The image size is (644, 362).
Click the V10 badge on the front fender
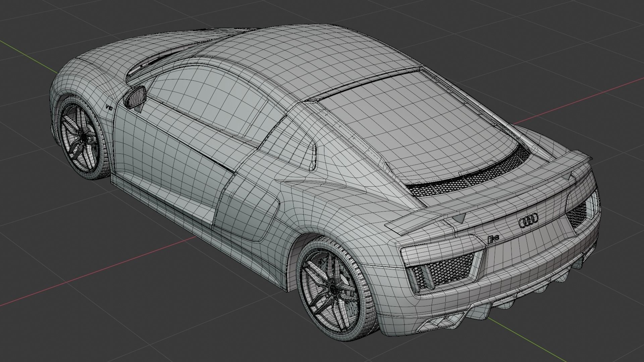(109, 108)
